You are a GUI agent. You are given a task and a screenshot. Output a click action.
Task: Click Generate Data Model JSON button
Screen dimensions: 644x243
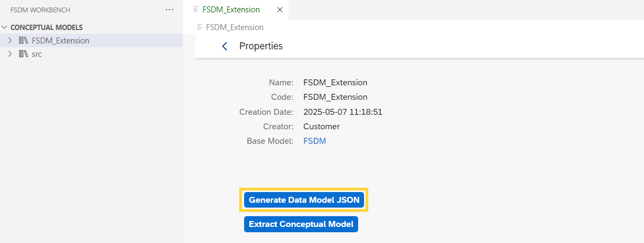(x=304, y=200)
